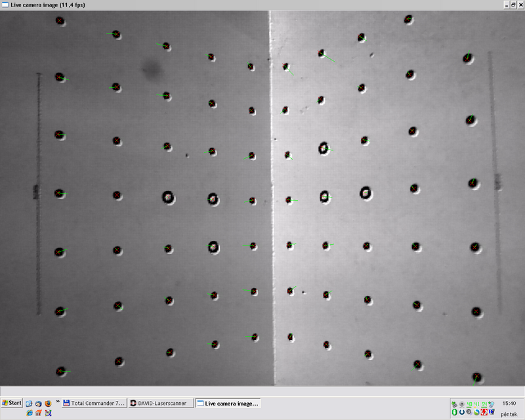
Task: Click the Live camera image title bar icon
Action: tap(5, 5)
